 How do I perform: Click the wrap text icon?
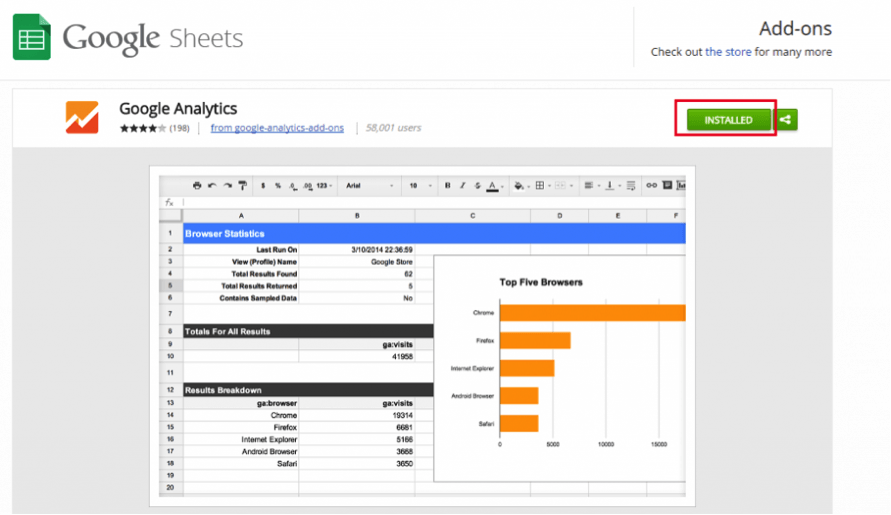(x=631, y=185)
